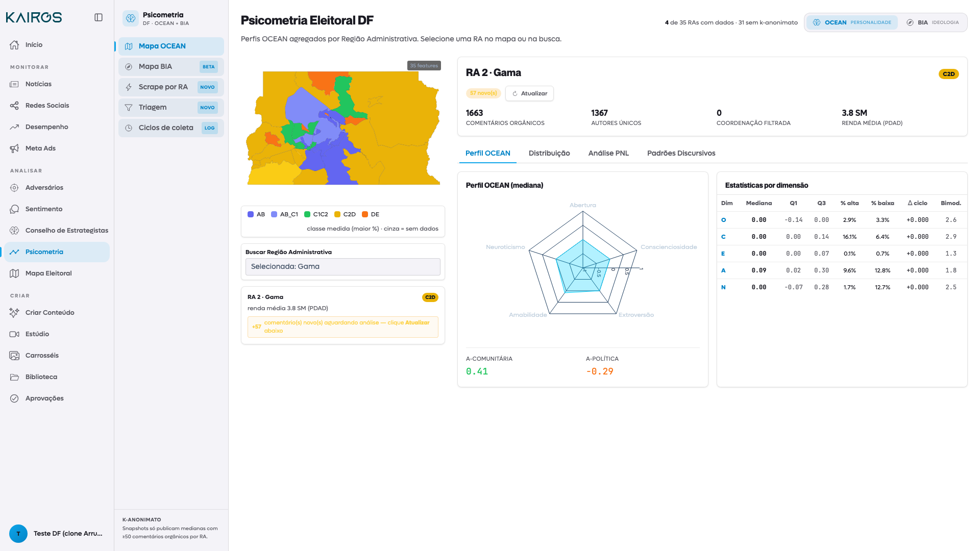Screen dimensions: 980x551
Task: Open Sentimento chat bubble icon
Action: coord(14,209)
